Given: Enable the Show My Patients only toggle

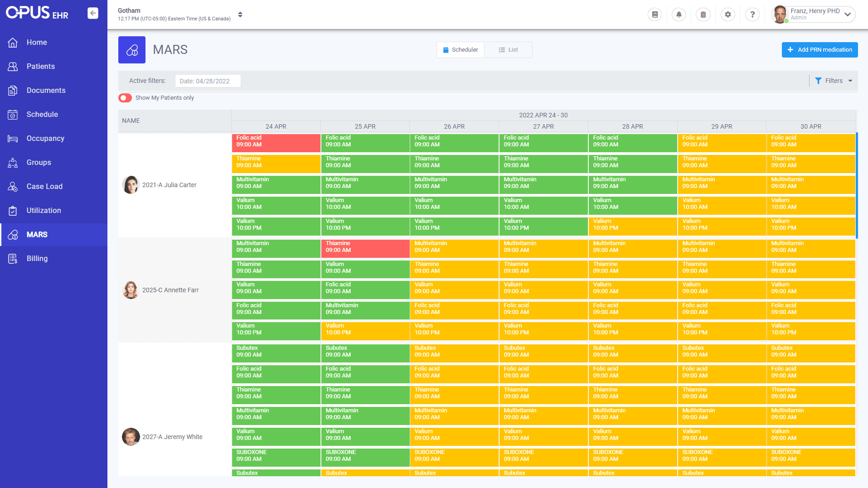Looking at the screenshot, I should pos(125,97).
